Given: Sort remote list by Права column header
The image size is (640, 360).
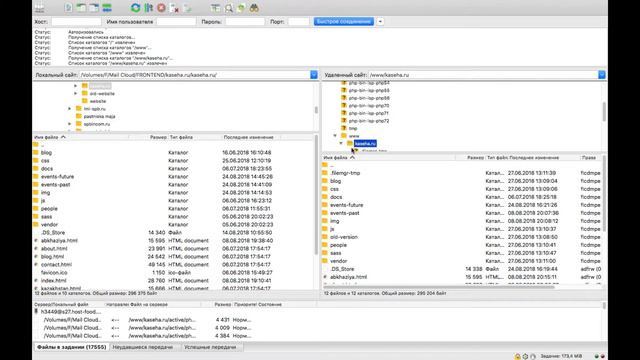Looking at the screenshot, I should coord(590,158).
